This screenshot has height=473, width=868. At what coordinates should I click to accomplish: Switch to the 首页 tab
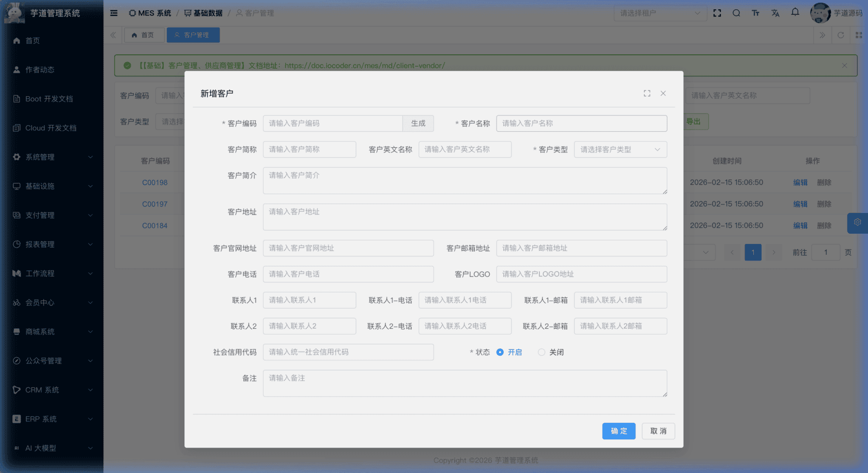point(144,35)
